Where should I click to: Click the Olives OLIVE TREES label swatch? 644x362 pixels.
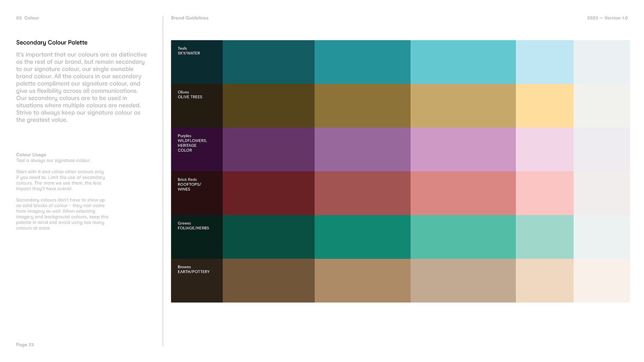pos(197,106)
